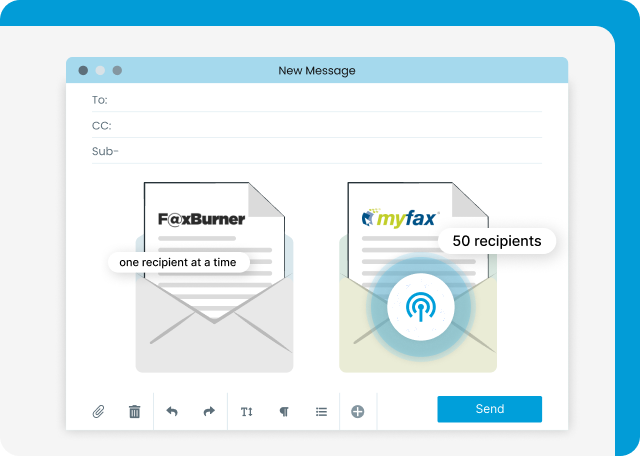Viewport: 640px width, 456px height.
Task: Click the paperclip attach file icon
Action: [x=98, y=412]
